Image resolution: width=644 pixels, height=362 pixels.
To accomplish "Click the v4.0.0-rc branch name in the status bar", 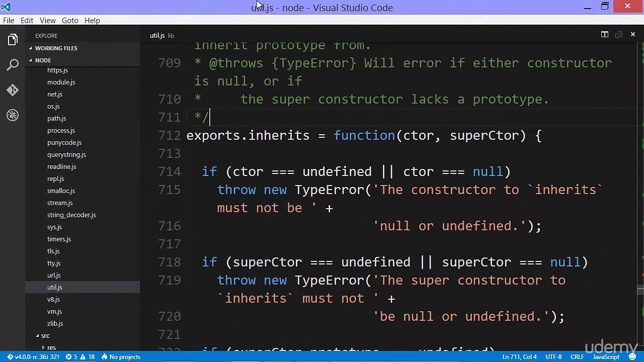I will click(37, 357).
